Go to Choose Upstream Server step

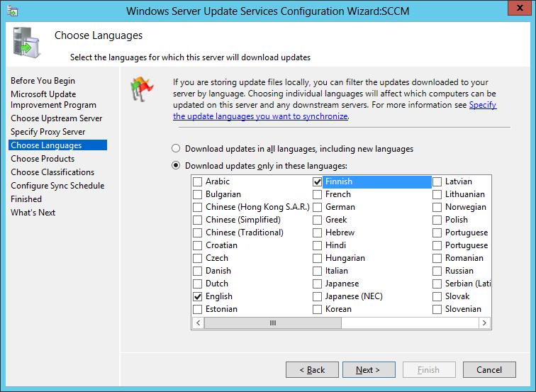click(x=57, y=118)
